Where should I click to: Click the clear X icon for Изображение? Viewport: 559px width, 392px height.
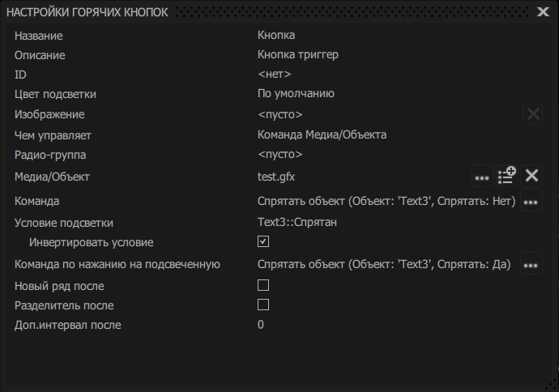[532, 114]
